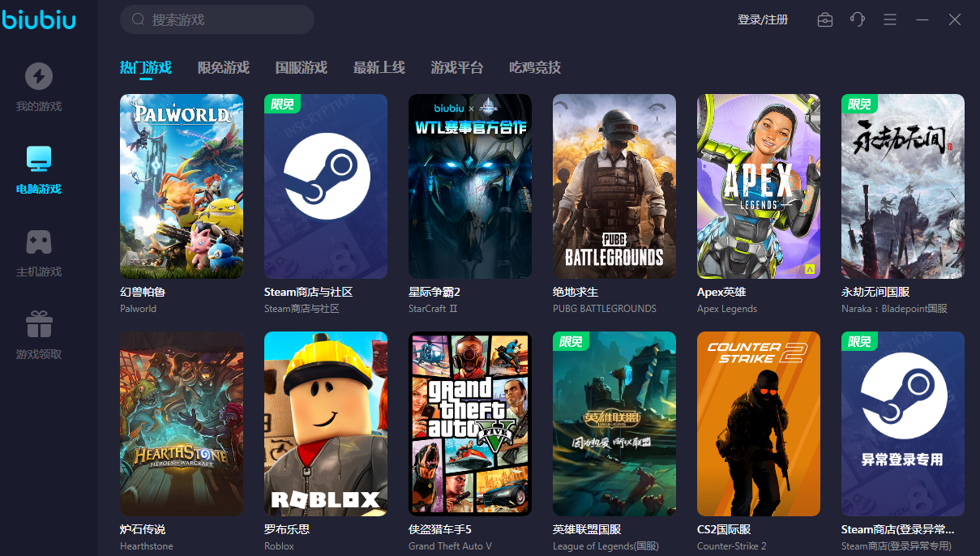Open the Palworld game cover
The image size is (980, 556).
[x=182, y=186]
